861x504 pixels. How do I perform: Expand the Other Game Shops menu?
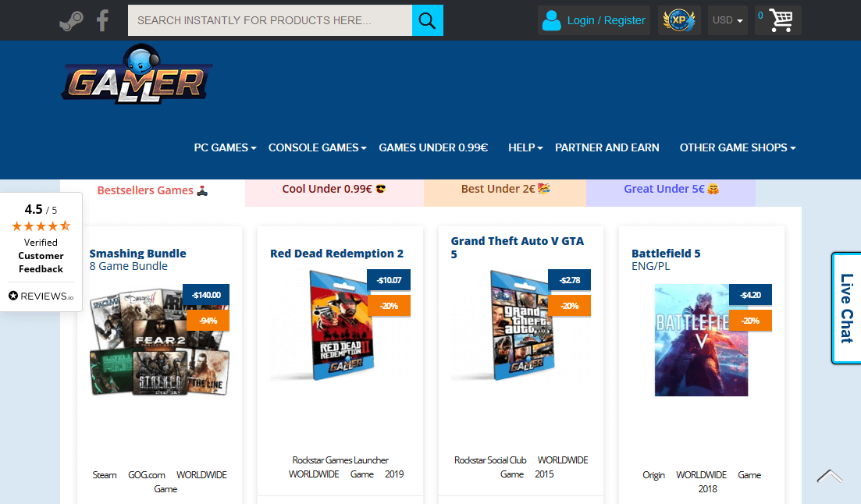[738, 147]
